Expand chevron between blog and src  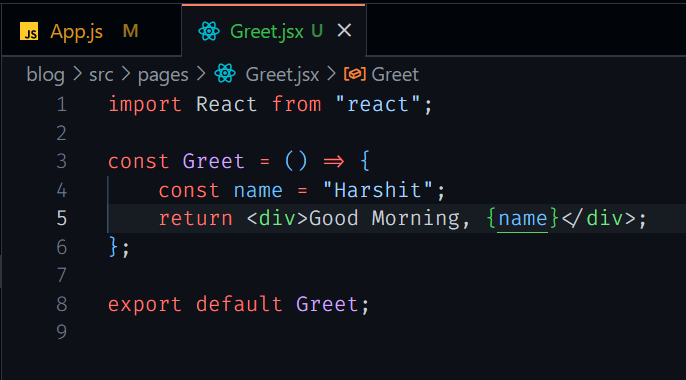77,74
